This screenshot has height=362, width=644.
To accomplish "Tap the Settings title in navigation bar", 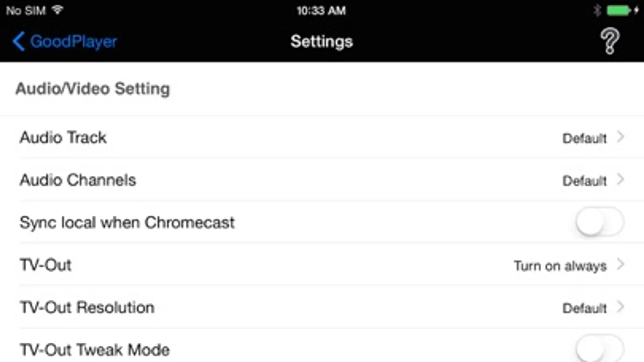I will [x=321, y=41].
